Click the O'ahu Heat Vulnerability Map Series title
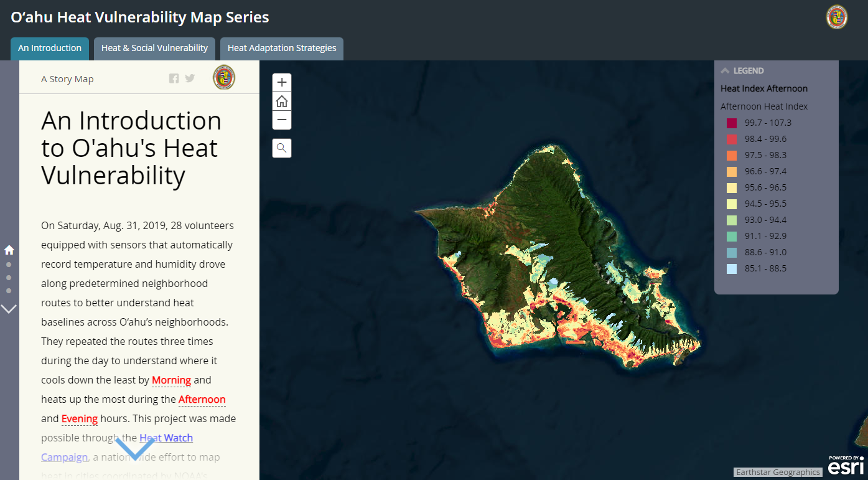 (x=140, y=17)
